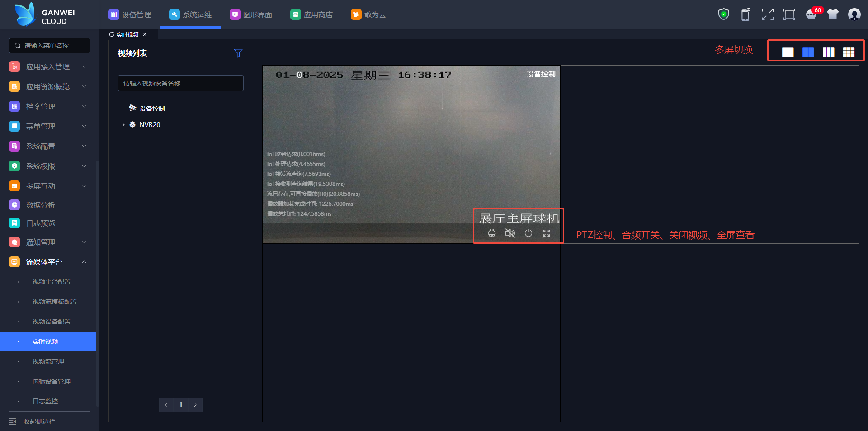868x431 pixels.
Task: Switch to nine-screen layout
Action: point(849,52)
